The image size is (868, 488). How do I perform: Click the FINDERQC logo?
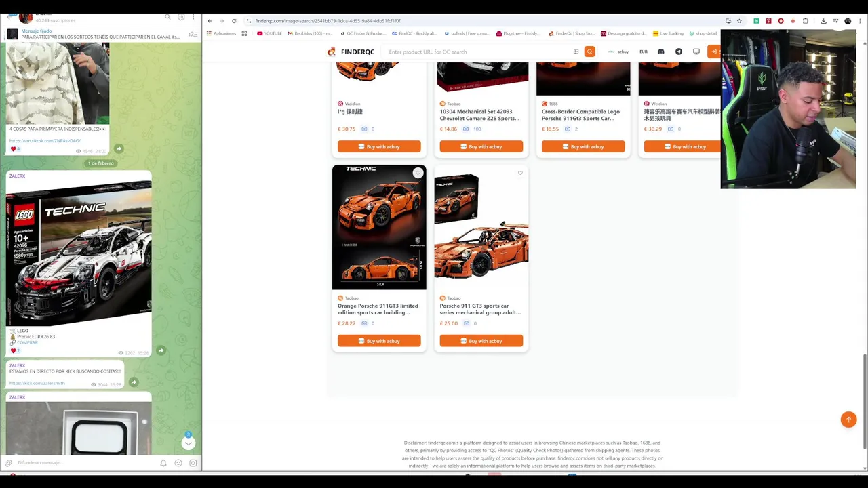click(x=351, y=52)
